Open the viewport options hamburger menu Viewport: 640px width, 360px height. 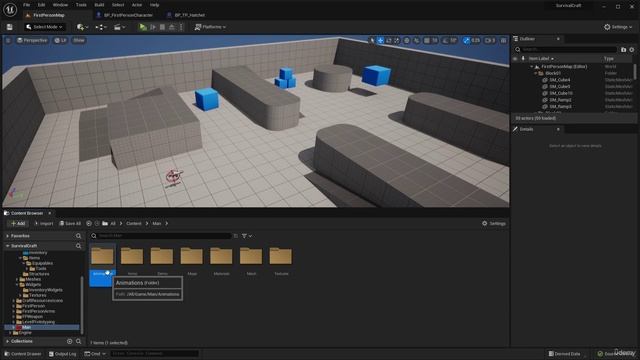click(8, 40)
